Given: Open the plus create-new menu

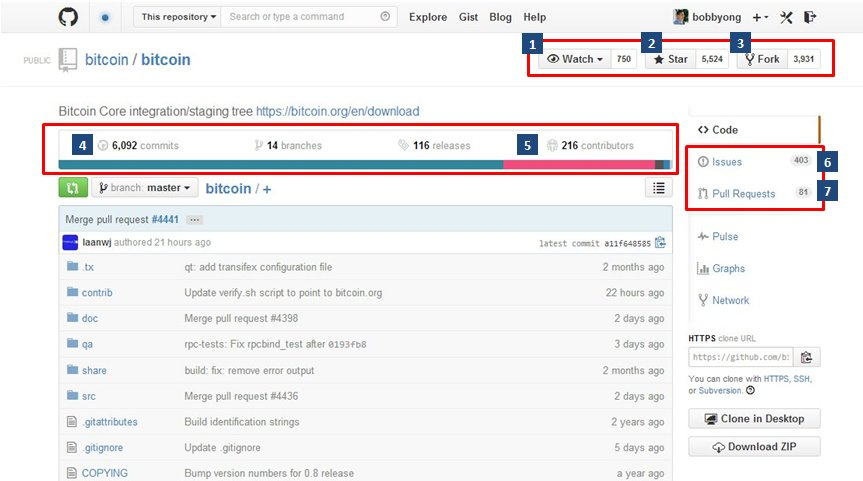Looking at the screenshot, I should pyautogui.click(x=760, y=18).
